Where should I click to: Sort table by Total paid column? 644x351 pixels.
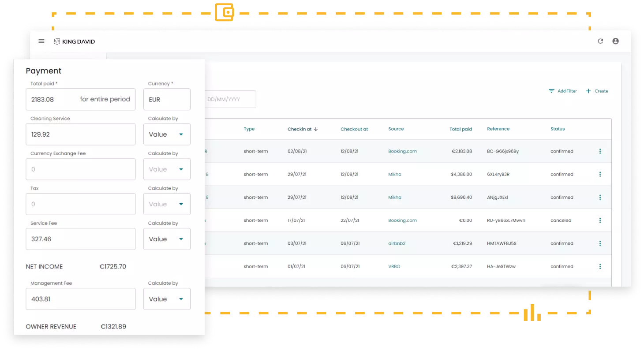[x=461, y=129]
